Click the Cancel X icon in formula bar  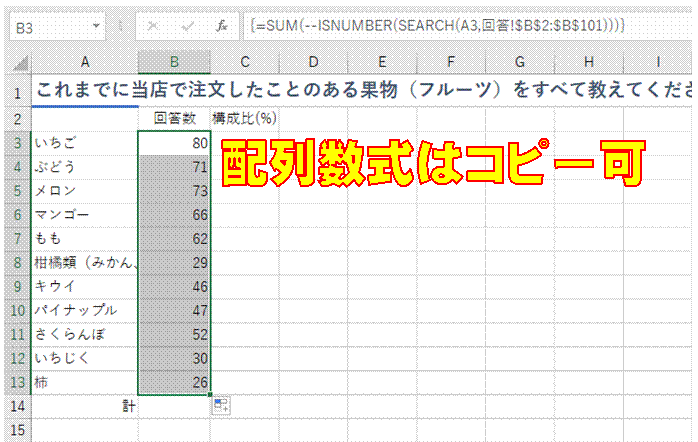[153, 27]
